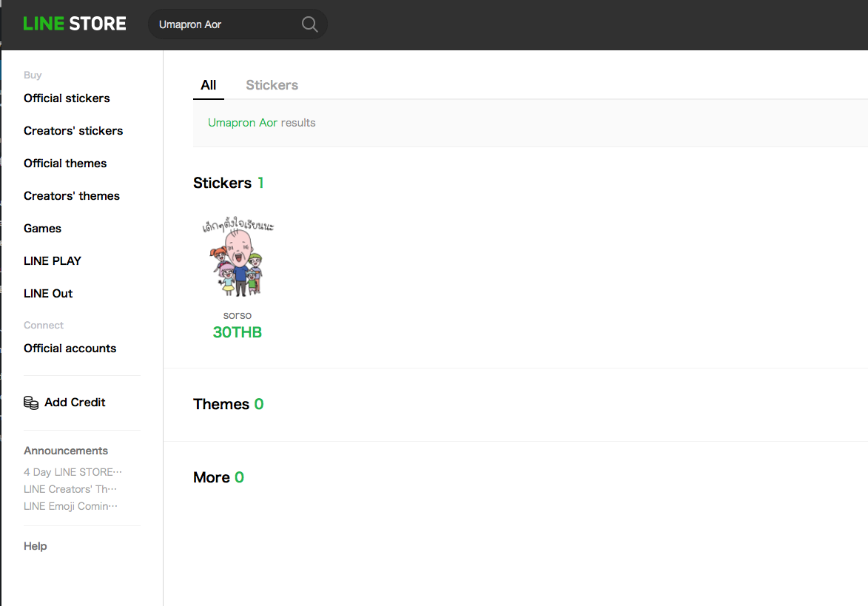Click the 30THB price label
This screenshot has width=868, height=606.
237,332
